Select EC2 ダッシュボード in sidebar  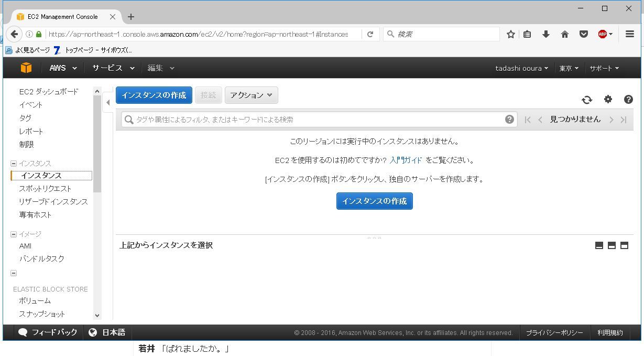coord(49,92)
